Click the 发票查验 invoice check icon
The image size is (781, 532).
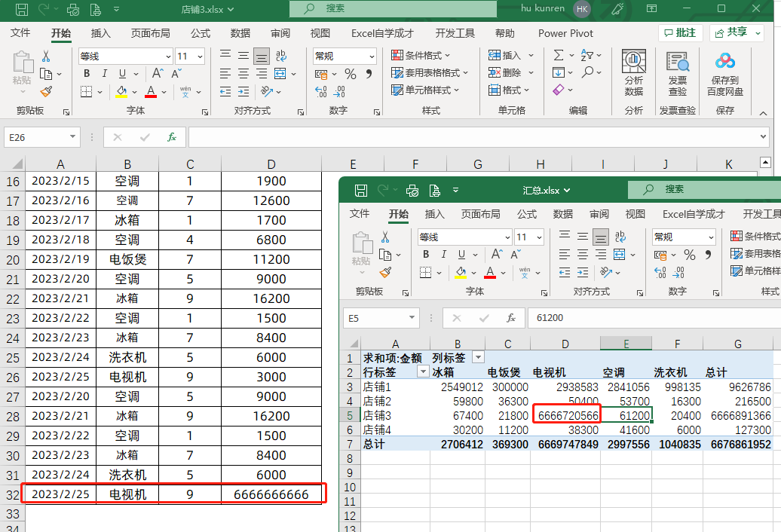coord(677,72)
